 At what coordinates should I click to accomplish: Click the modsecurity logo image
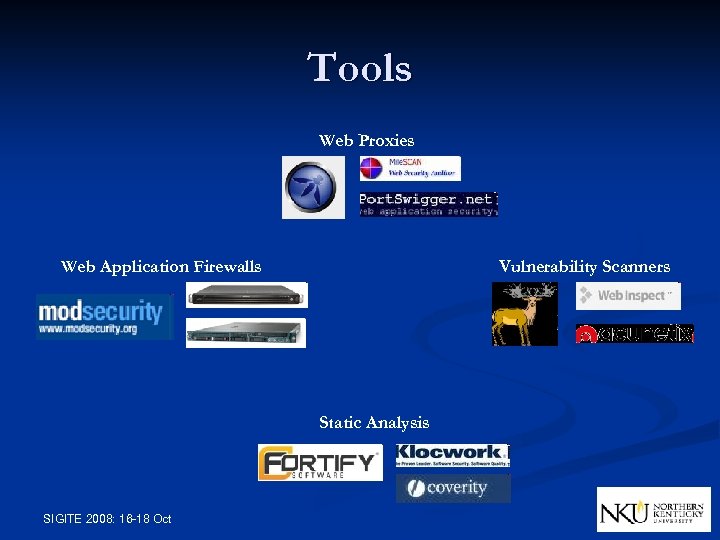(x=104, y=317)
